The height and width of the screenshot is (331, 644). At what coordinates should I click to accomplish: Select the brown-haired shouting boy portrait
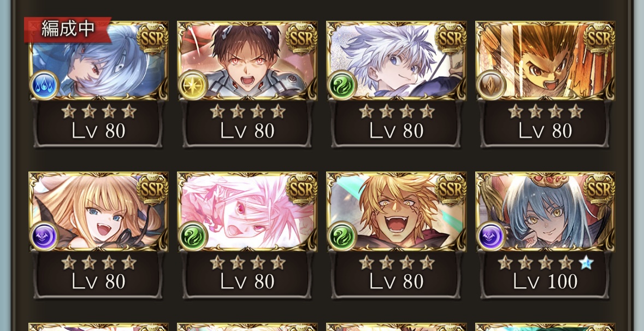click(247, 61)
